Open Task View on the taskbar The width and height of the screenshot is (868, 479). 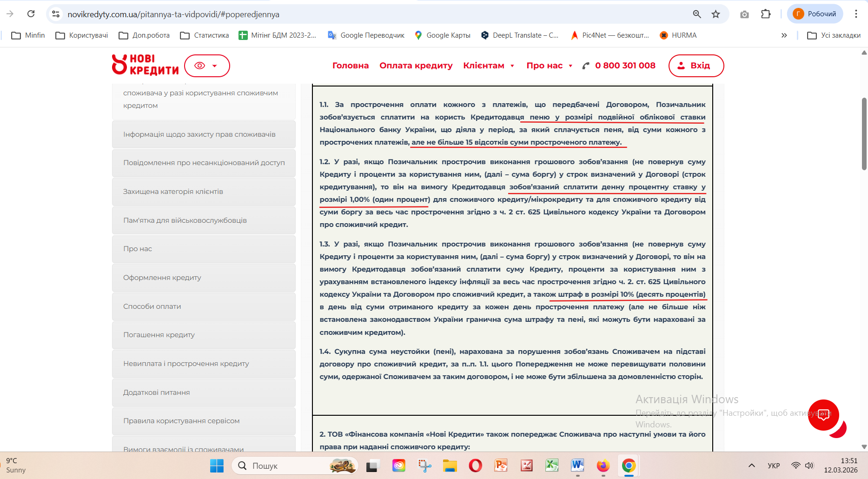click(x=373, y=466)
